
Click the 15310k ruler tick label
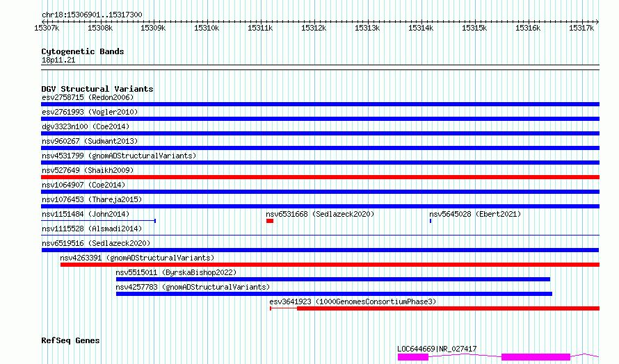click(207, 28)
